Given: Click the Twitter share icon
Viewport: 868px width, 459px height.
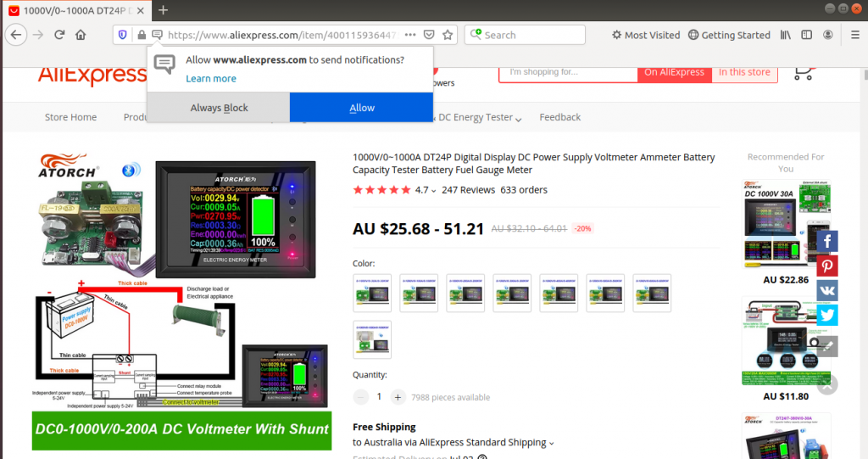Looking at the screenshot, I should pos(827,315).
